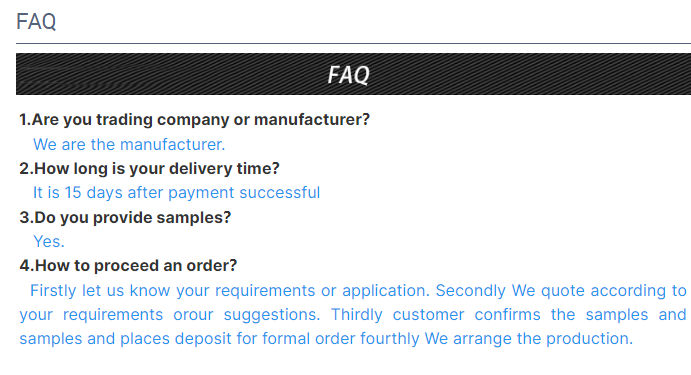
Task: Click the dark FAQ banner title
Action: (x=349, y=74)
